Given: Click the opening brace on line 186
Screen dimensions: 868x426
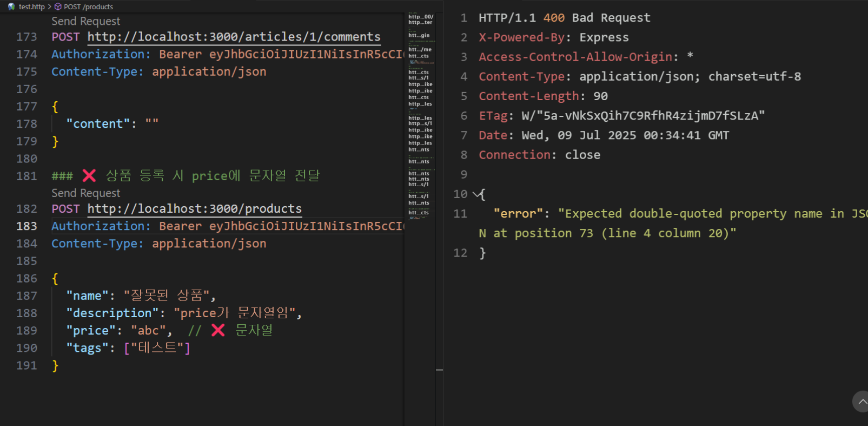Looking at the screenshot, I should 55,279.
